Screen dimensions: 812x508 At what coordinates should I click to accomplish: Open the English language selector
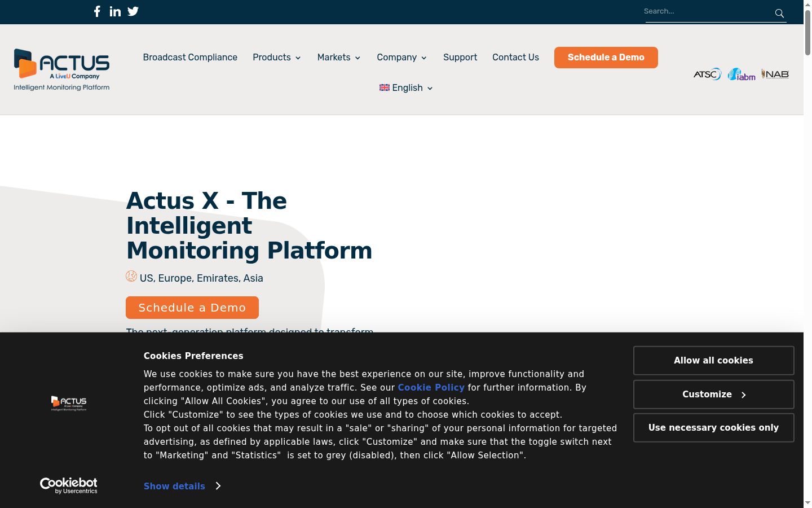click(406, 88)
